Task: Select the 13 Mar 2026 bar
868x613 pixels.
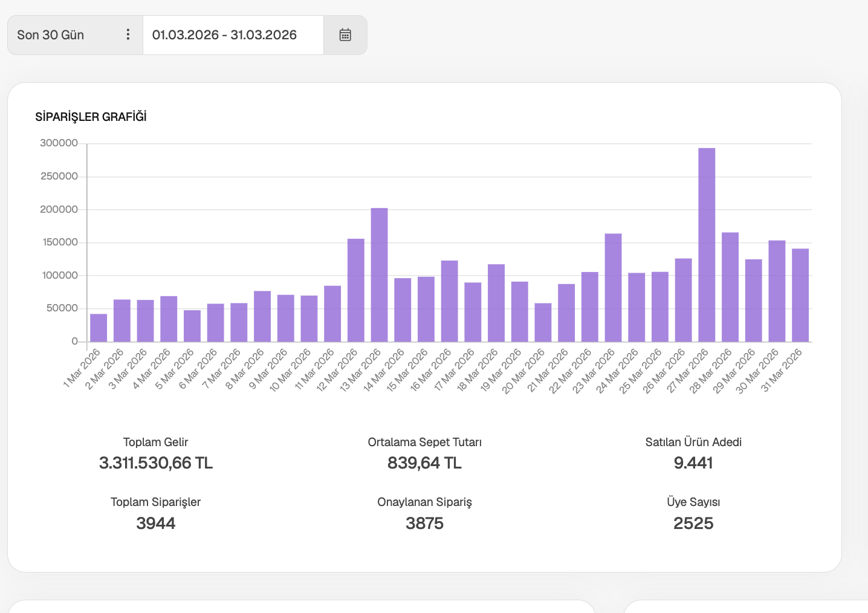Action: coord(379,275)
